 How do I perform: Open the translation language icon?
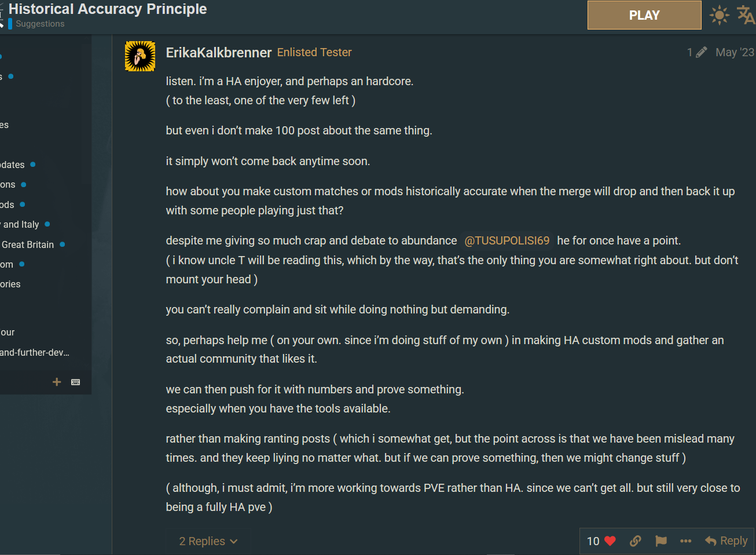point(746,15)
